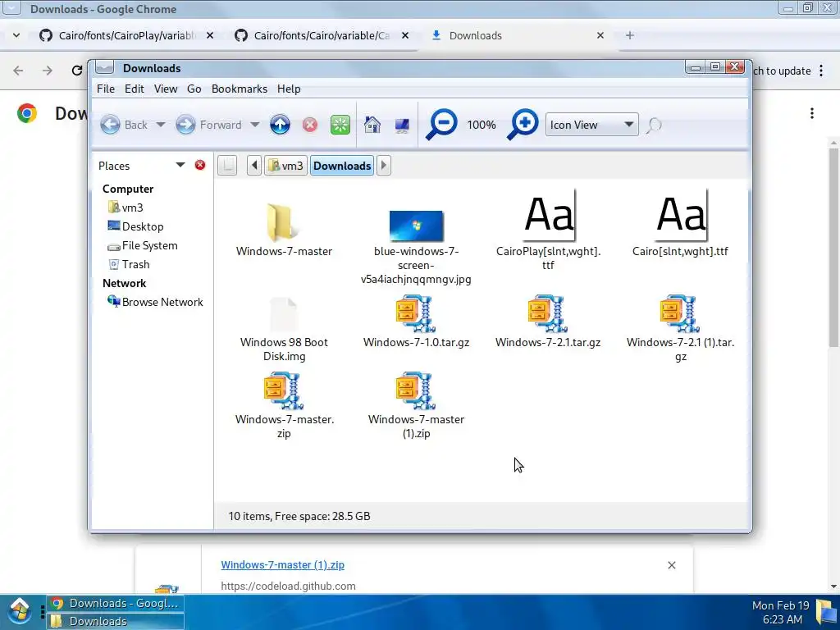840x630 pixels.
Task: Open File System in sidebar
Action: pyautogui.click(x=143, y=245)
